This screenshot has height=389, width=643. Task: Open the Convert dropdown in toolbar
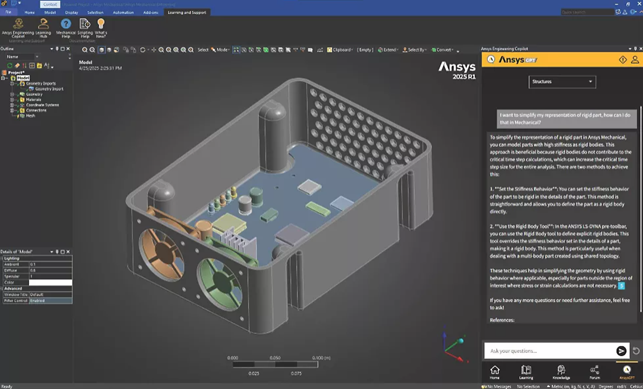[442, 50]
